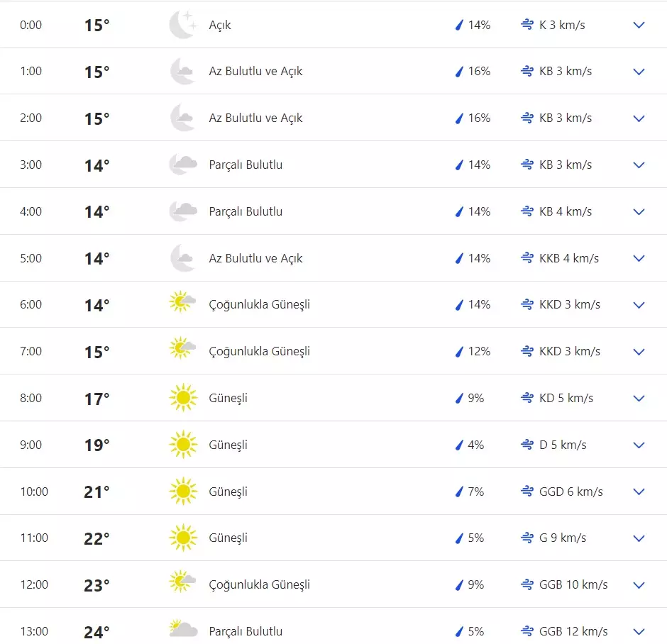Select the cloudy night icon at 5:00
The width and height of the screenshot is (667, 644).
[x=182, y=257]
